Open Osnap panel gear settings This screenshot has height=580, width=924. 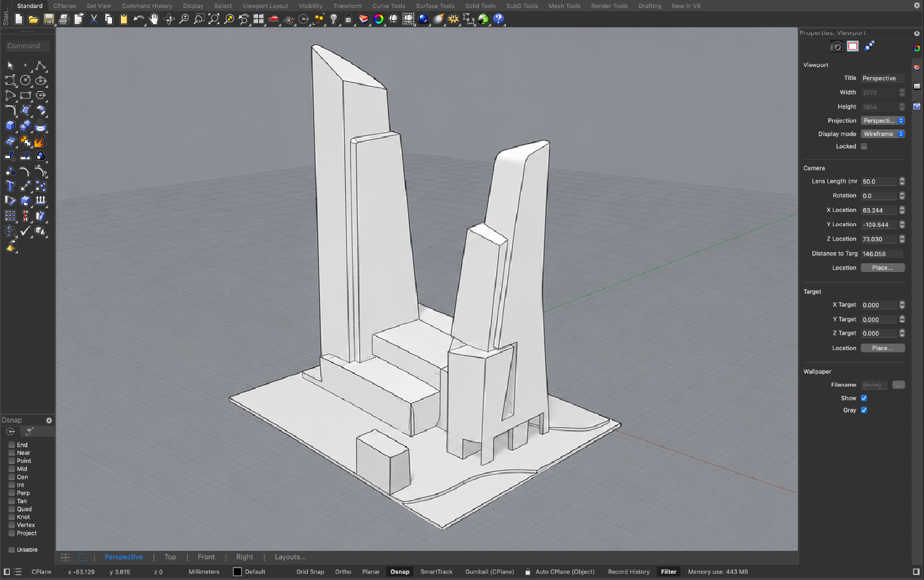[49, 420]
